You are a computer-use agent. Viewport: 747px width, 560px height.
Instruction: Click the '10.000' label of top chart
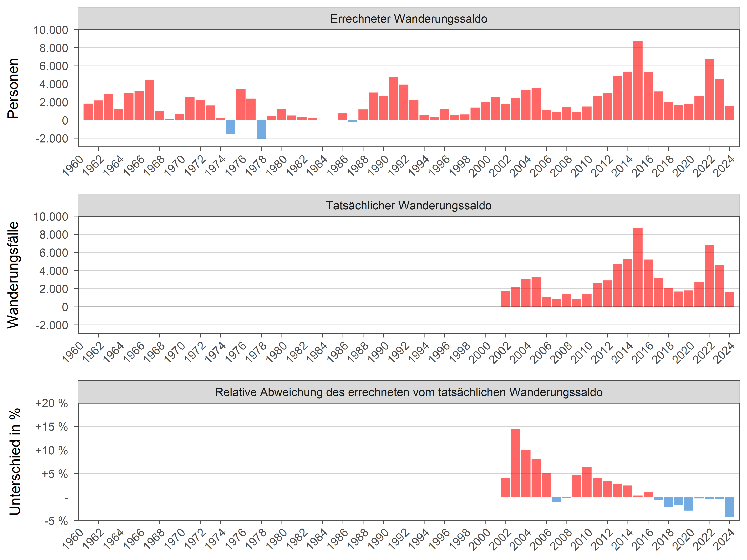[51, 30]
